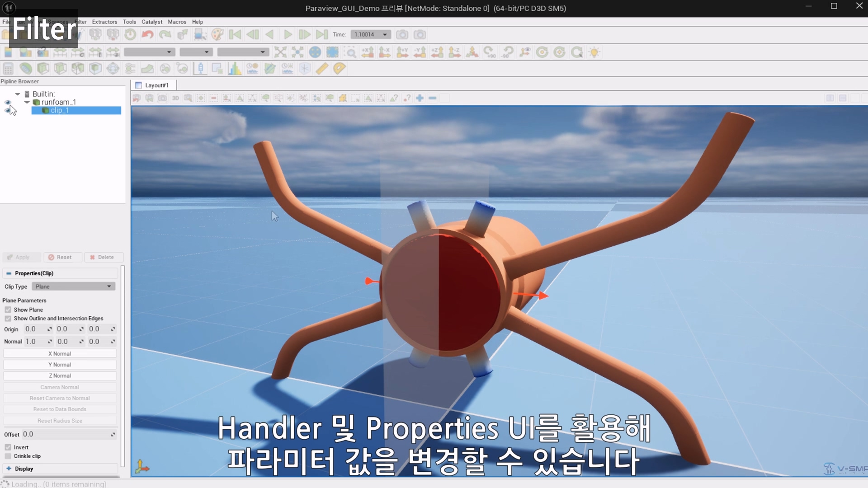Click the Rotate 90 degrees clockwise icon
The height and width of the screenshot is (488, 868).
point(490,52)
